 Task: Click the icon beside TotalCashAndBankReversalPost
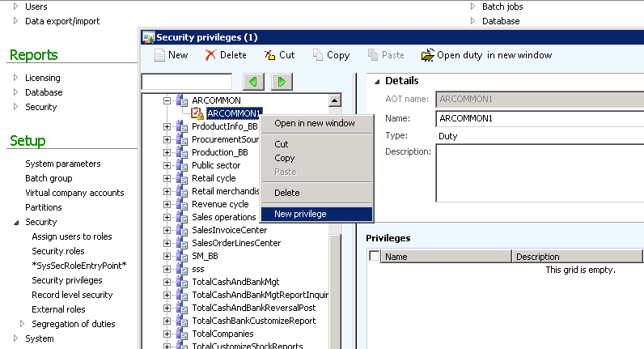click(182, 308)
